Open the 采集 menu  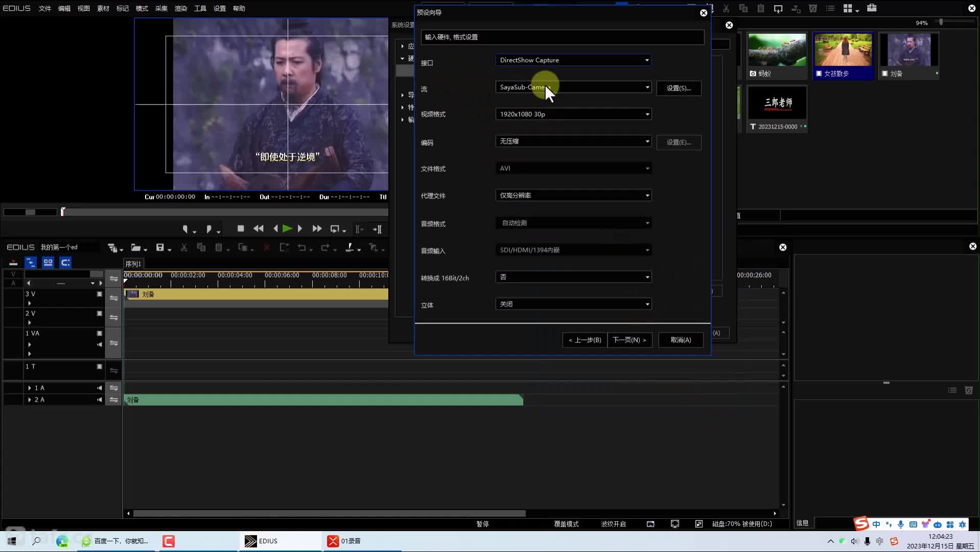point(161,9)
